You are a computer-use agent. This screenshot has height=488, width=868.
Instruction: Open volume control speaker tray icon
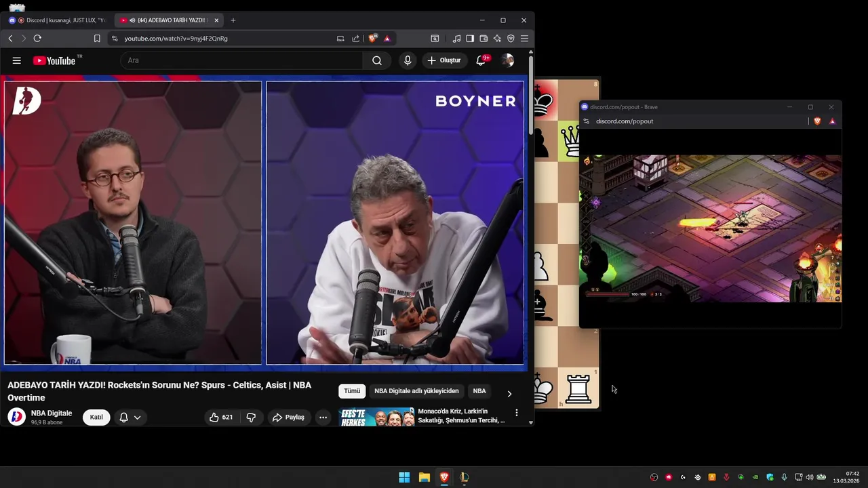(809, 477)
